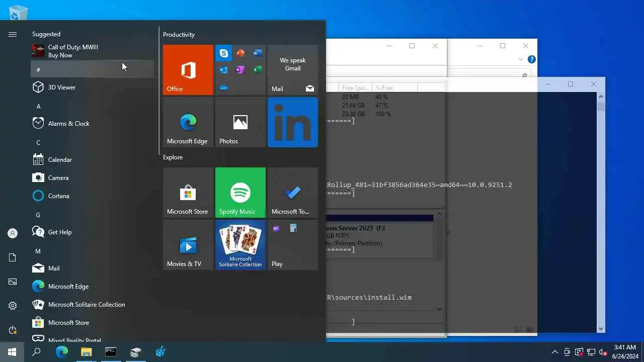
Task: Open Microsoft Solitaire Collection tile
Action: pos(240,245)
